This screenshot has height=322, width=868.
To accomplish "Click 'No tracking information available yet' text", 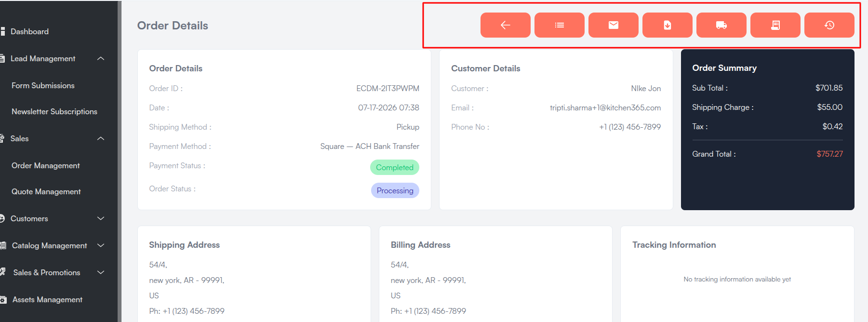I will click(x=737, y=279).
